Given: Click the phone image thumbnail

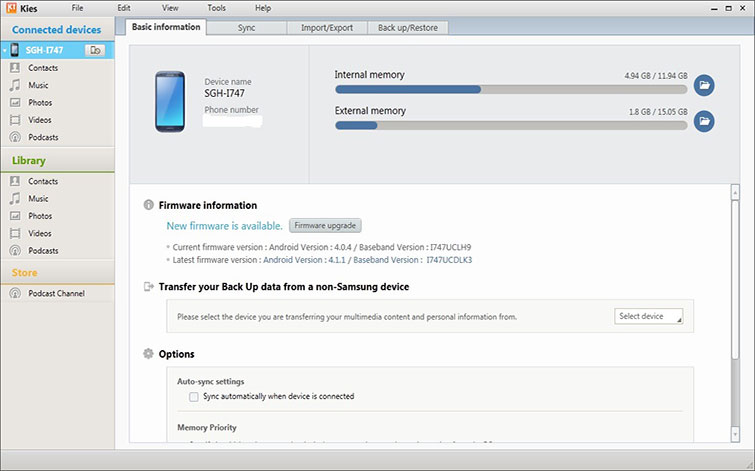Looking at the screenshot, I should pos(170,102).
